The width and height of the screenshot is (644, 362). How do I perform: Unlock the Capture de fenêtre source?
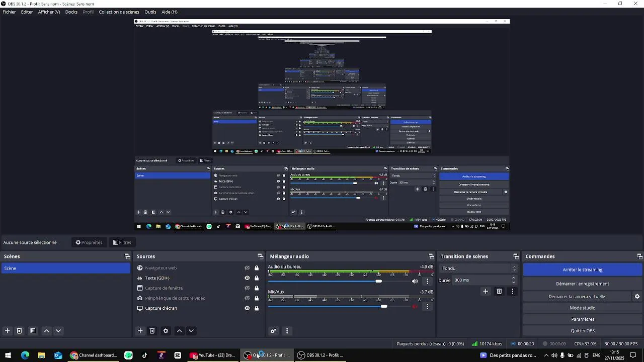[256, 288]
